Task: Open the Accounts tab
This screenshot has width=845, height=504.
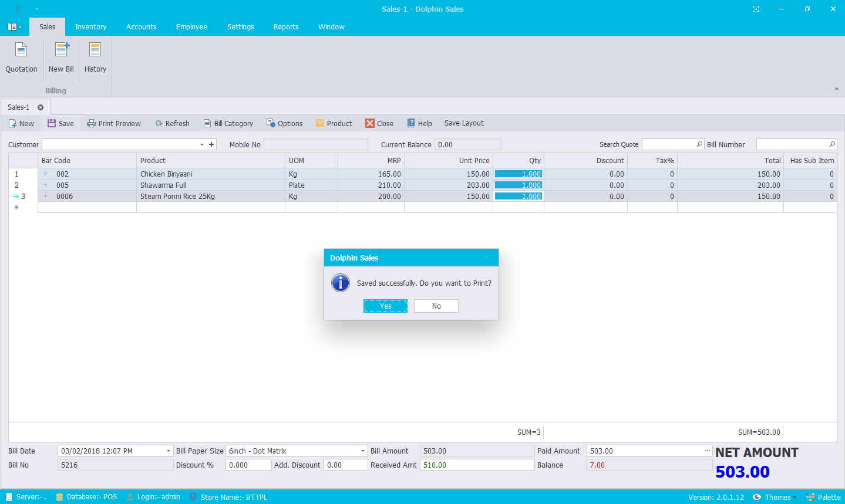Action: pos(142,27)
